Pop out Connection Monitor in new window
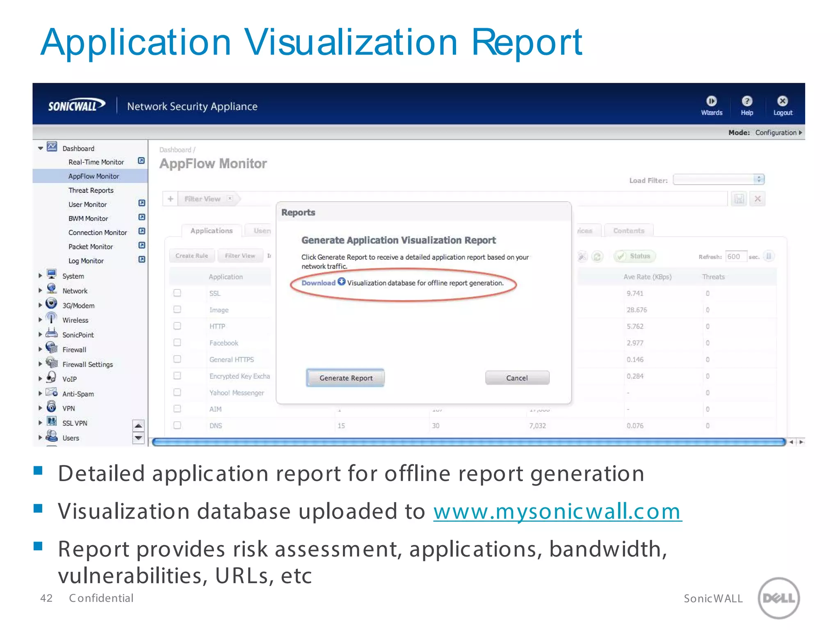Screen dimensions: 840x630 click(x=142, y=231)
